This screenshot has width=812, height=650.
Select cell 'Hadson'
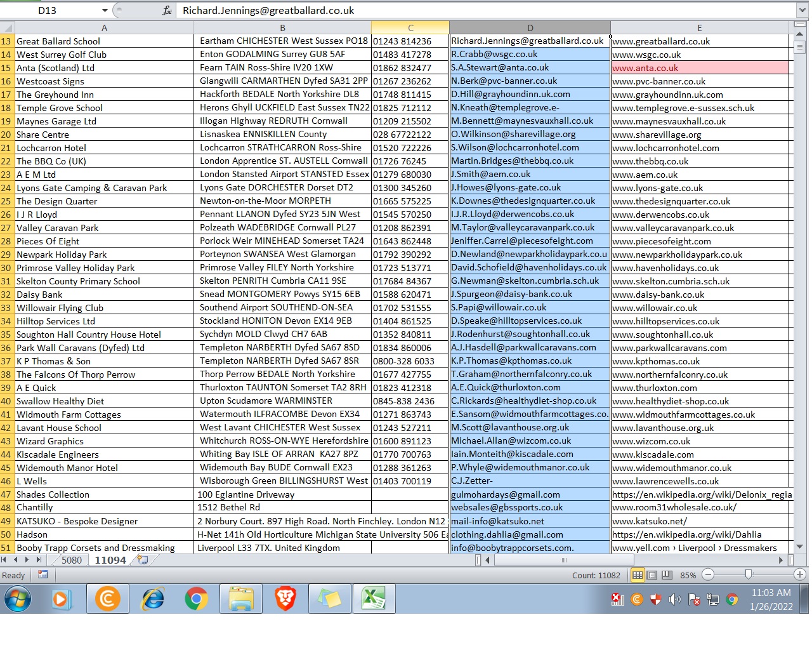coord(104,534)
